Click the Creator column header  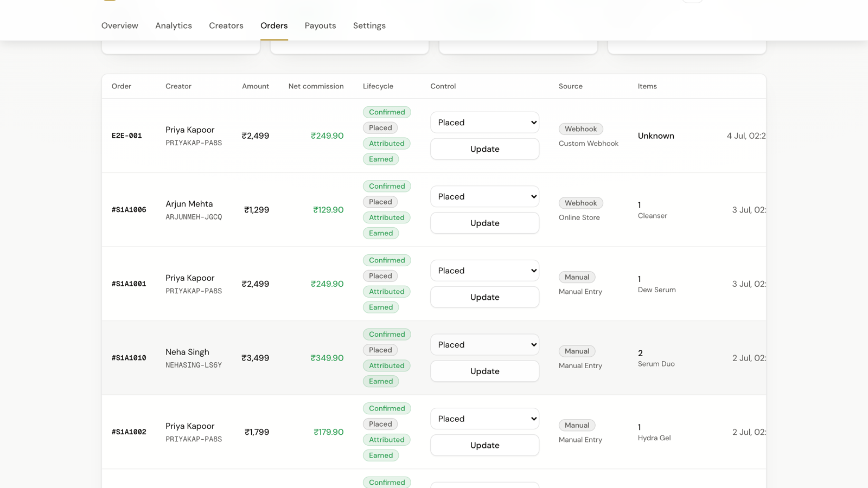point(178,86)
